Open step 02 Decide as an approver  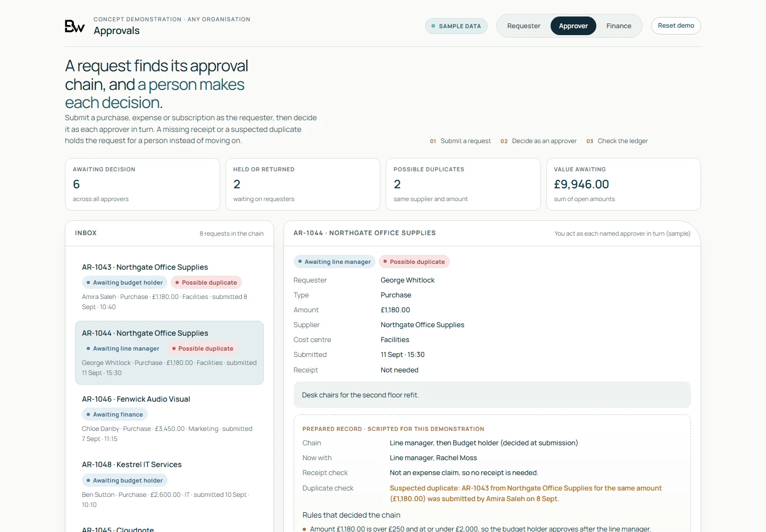(x=538, y=141)
